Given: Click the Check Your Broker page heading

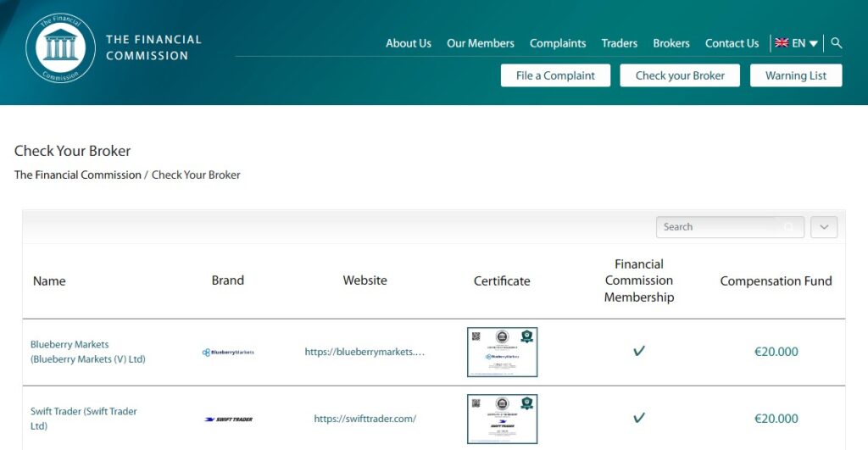Looking at the screenshot, I should click(73, 151).
